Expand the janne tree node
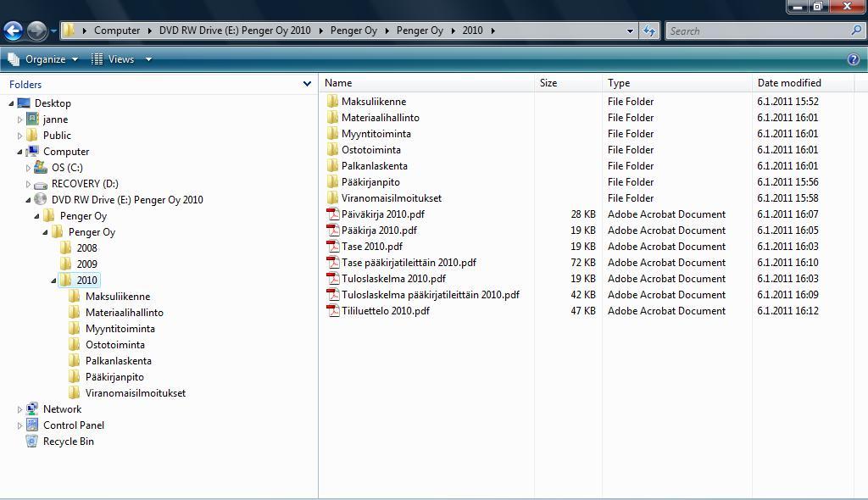 coord(20,119)
